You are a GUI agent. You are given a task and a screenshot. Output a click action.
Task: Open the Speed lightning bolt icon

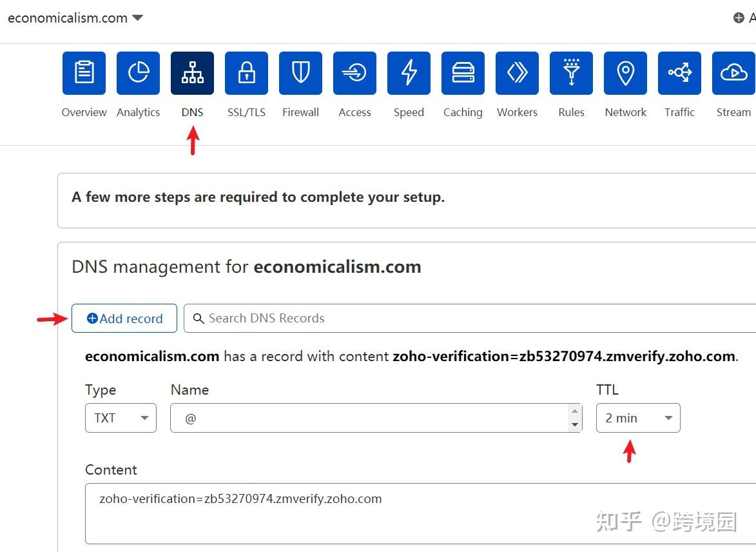click(409, 73)
